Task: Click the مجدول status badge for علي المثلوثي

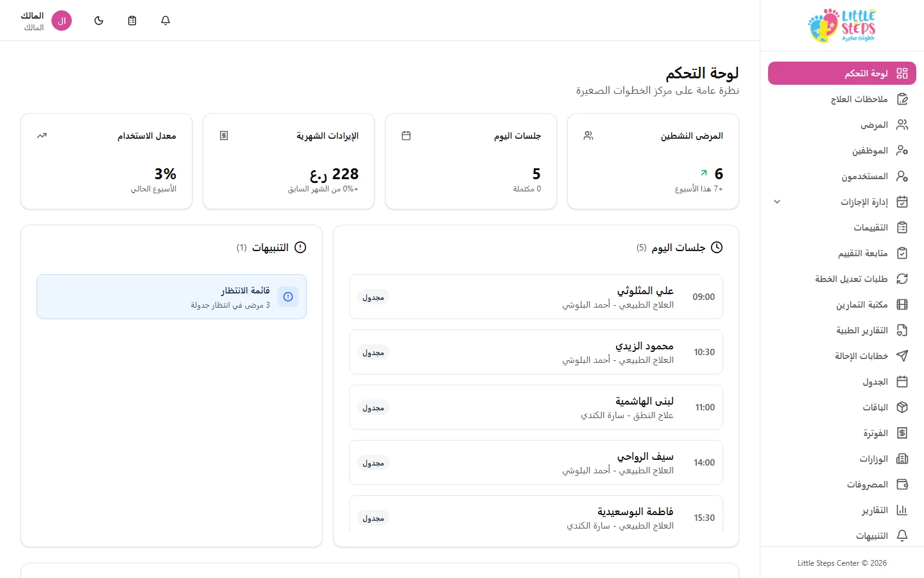Action: point(373,297)
